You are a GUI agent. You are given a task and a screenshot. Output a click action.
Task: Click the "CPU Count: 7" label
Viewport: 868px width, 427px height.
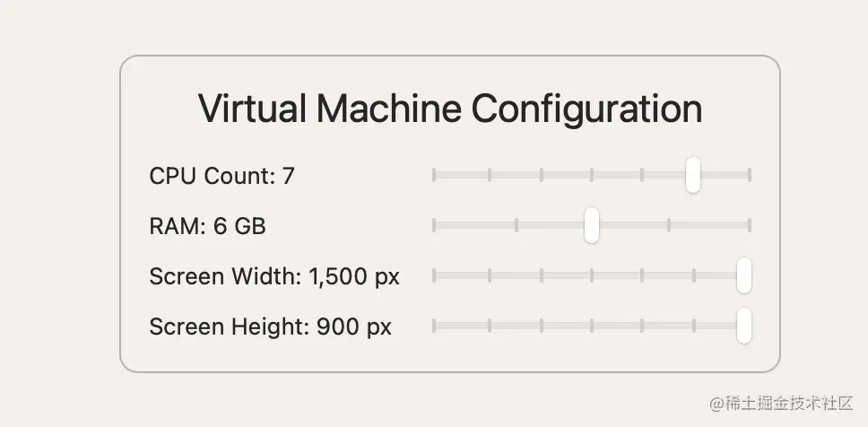[221, 176]
